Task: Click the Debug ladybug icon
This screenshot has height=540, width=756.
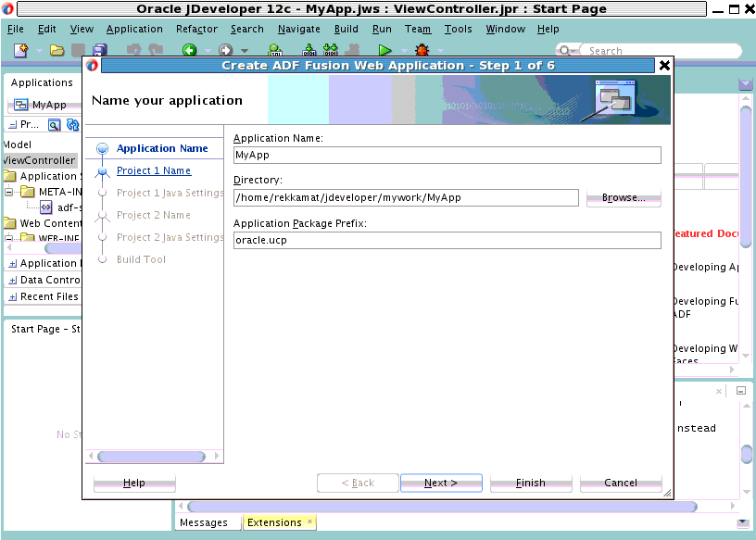Action: 422,50
